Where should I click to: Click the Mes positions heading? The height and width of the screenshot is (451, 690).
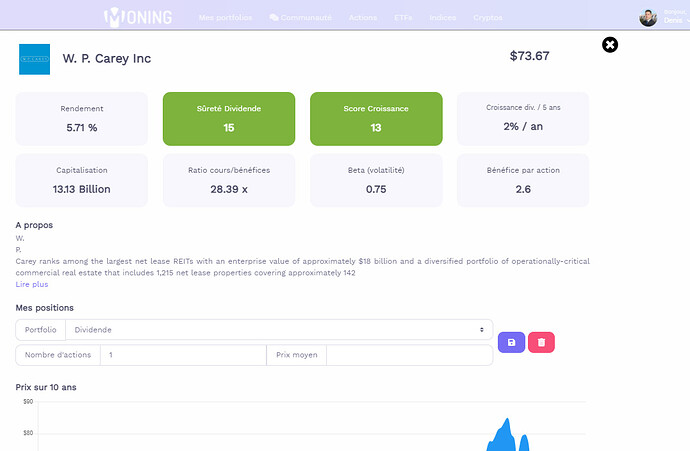coord(44,308)
